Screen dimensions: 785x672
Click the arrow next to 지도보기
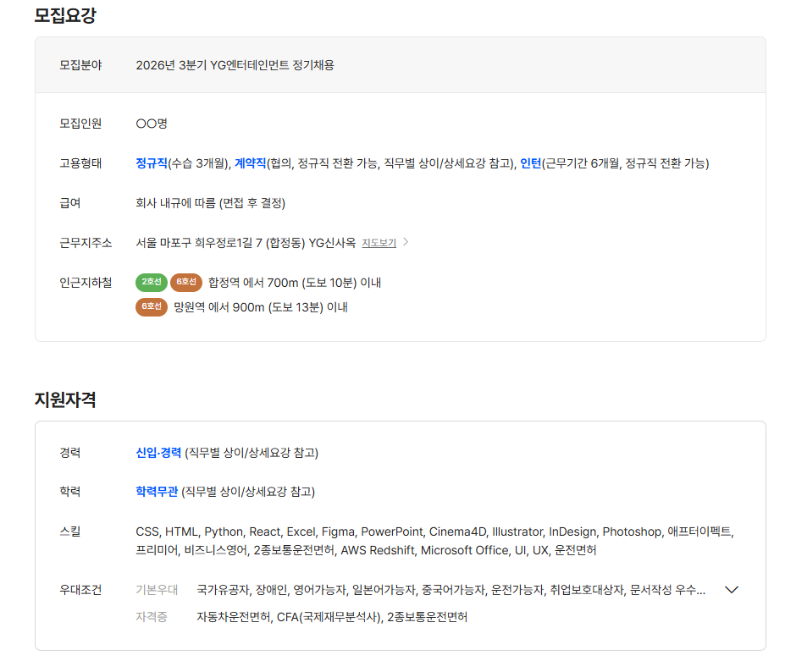[406, 242]
